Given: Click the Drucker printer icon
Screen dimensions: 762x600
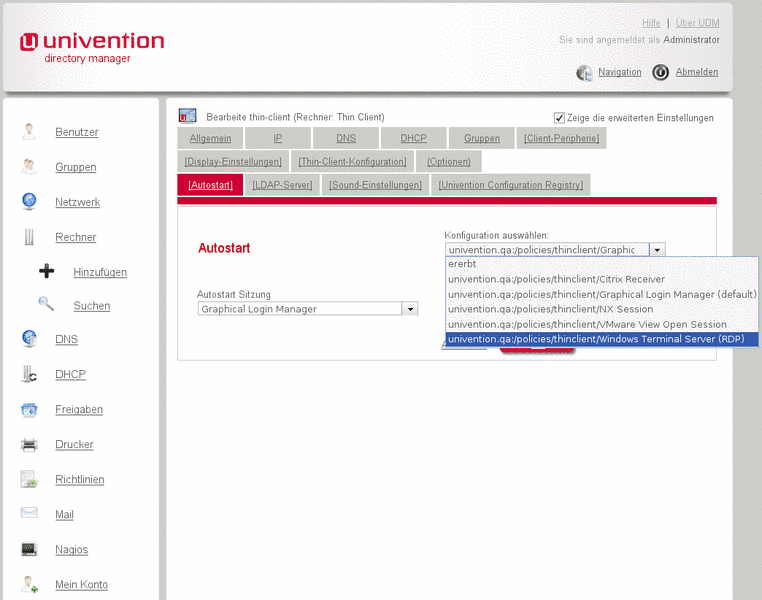Looking at the screenshot, I should 29,444.
